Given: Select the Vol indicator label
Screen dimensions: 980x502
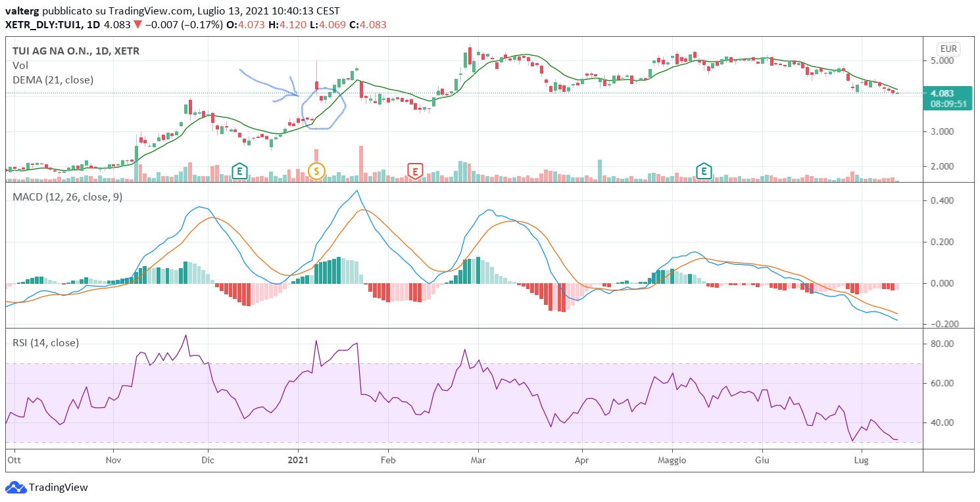Looking at the screenshot, I should coord(20,65).
